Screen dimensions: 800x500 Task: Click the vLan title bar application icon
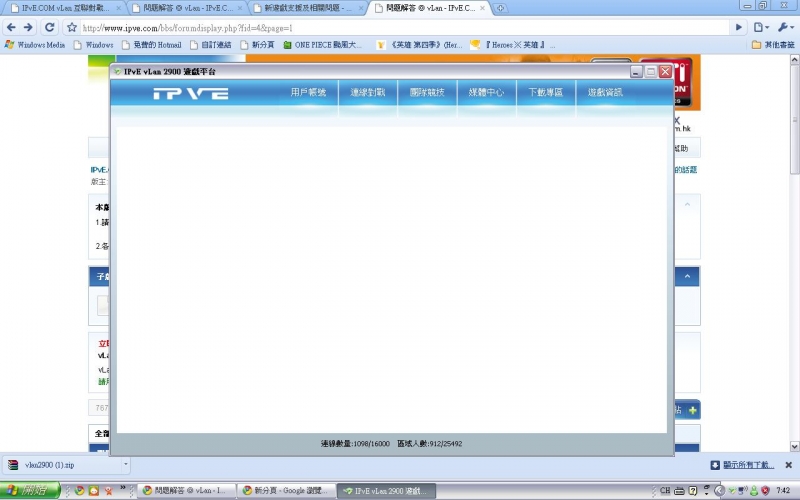click(x=117, y=72)
